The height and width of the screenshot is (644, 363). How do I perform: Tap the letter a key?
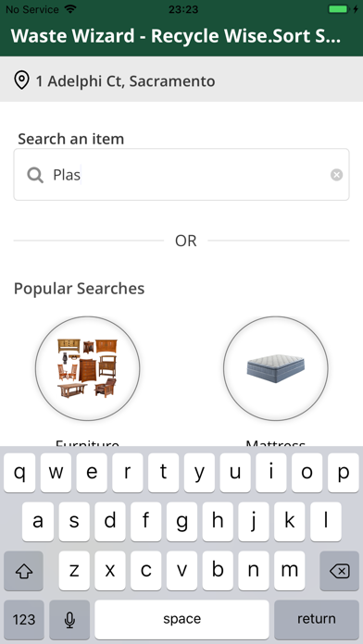[38, 522]
